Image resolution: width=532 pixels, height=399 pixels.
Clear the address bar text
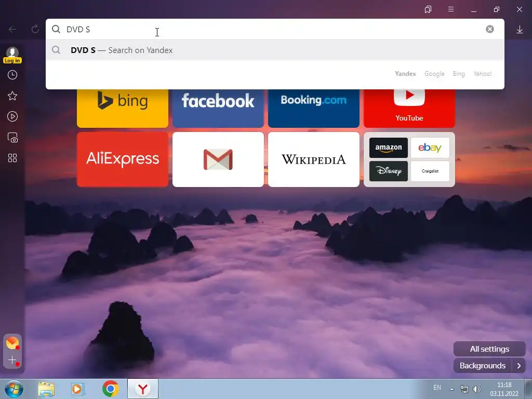point(489,29)
